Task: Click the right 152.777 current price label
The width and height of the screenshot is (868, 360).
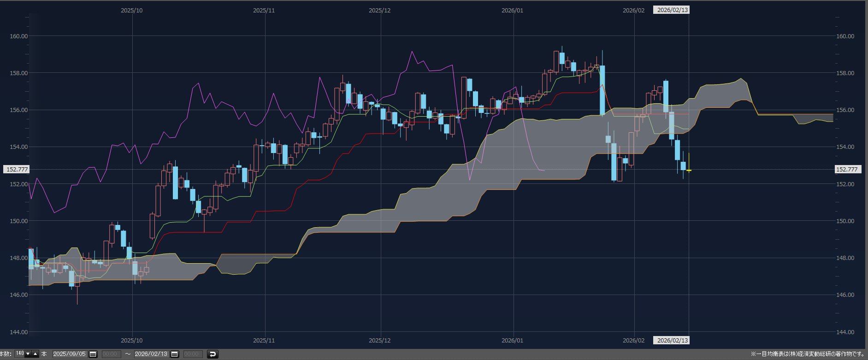Action: click(x=847, y=170)
